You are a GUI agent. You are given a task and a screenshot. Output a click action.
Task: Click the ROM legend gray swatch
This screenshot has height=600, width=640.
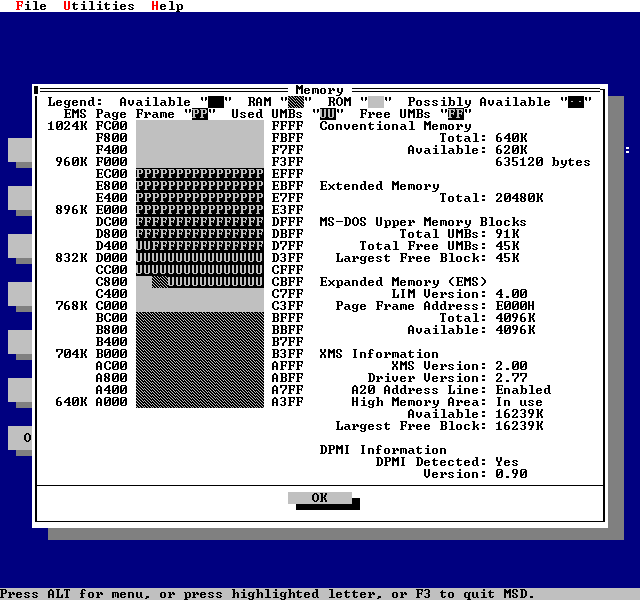point(376,102)
